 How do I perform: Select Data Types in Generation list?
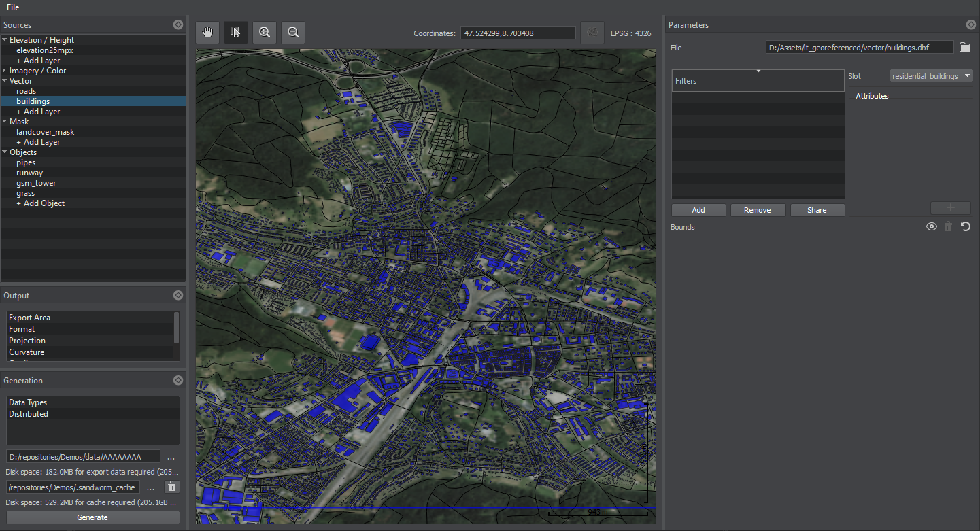point(92,402)
